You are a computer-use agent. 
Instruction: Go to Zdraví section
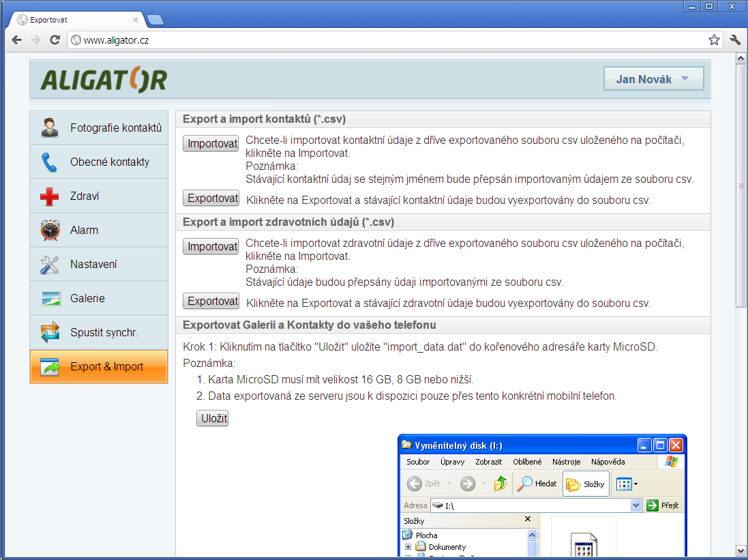pos(99,196)
